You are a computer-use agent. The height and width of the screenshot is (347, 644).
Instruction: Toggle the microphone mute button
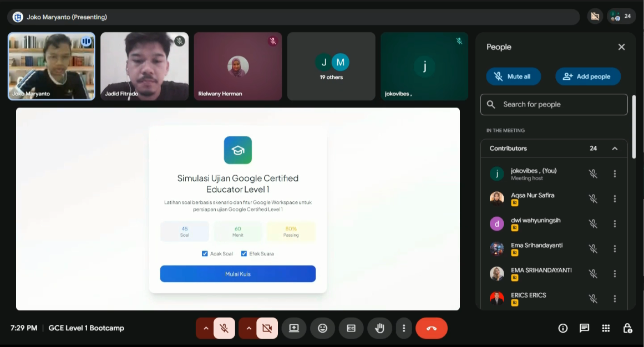[x=224, y=328]
